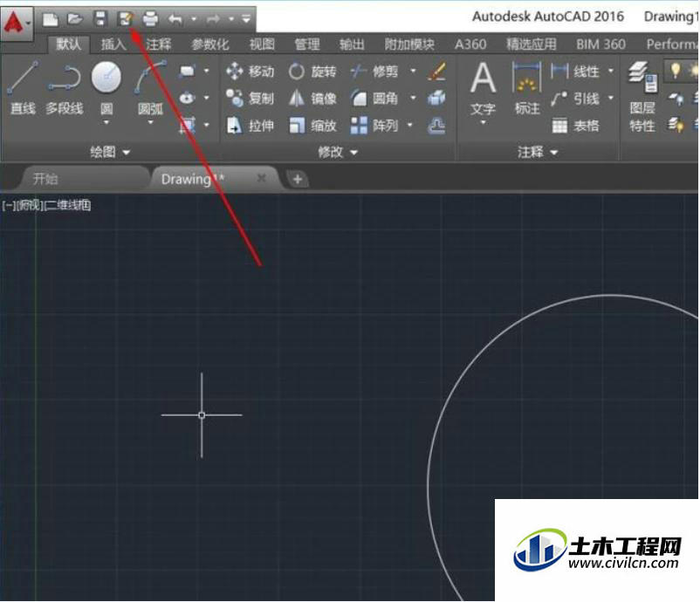Switch to the 默认 ribbon tab
This screenshot has width=700, height=602.
click(x=68, y=44)
